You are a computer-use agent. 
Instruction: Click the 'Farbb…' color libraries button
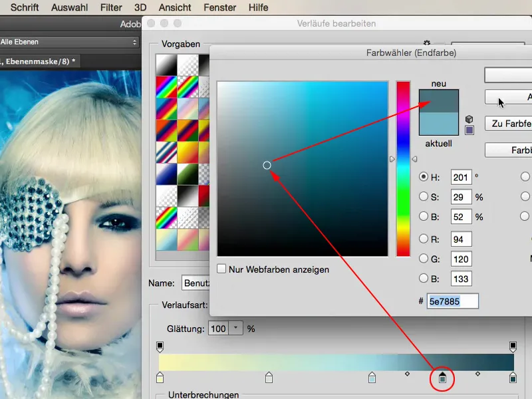point(508,150)
